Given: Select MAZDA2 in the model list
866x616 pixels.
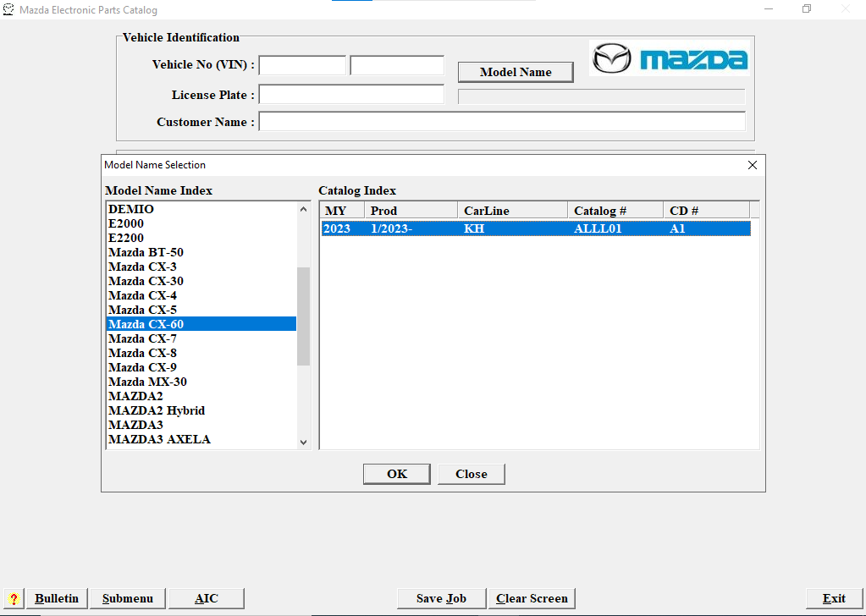Looking at the screenshot, I should click(x=201, y=396).
